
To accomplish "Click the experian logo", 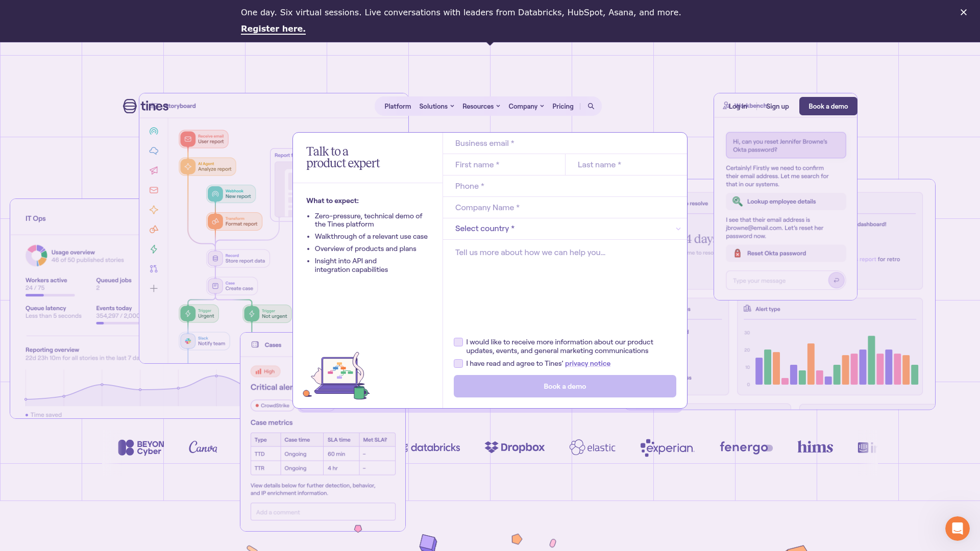I will pyautogui.click(x=667, y=447).
